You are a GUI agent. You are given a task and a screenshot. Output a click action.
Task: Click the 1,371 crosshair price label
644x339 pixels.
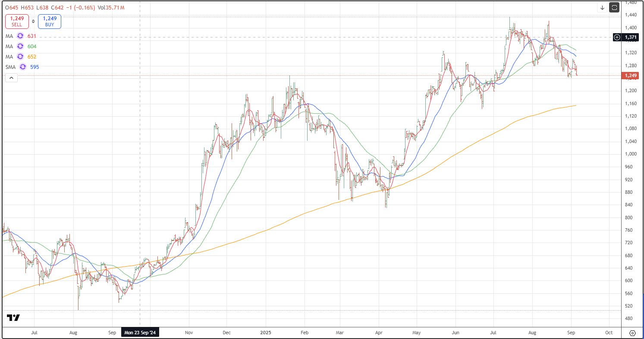click(x=631, y=37)
